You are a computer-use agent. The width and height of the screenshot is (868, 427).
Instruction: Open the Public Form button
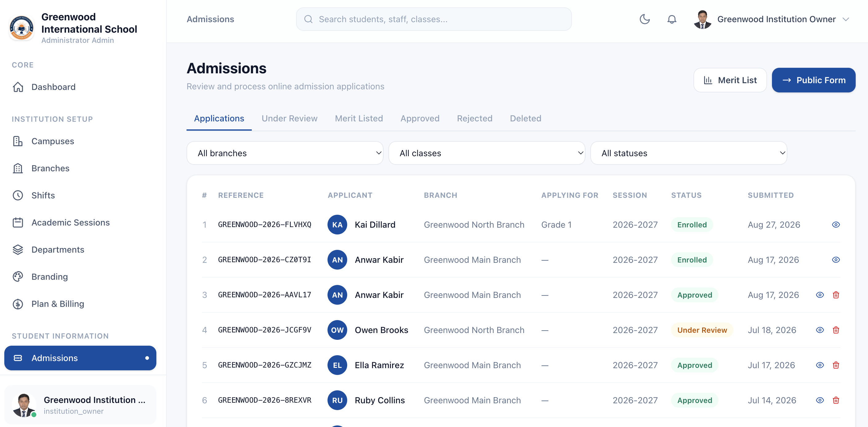[814, 80]
